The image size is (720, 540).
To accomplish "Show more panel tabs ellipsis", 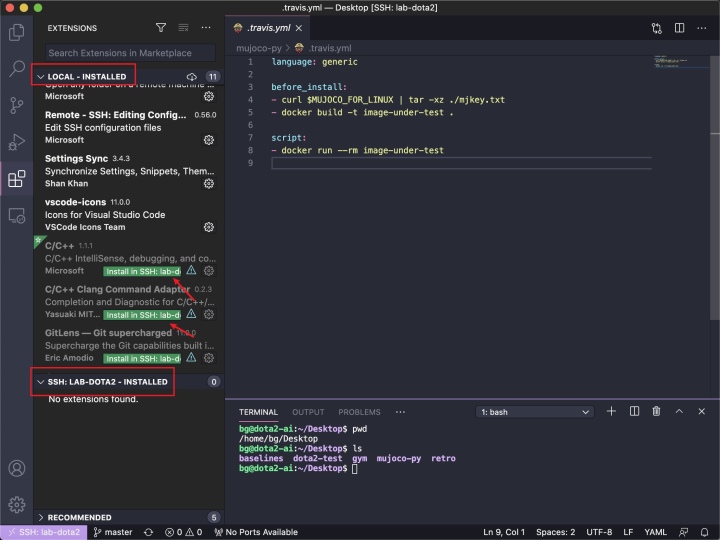I will point(400,412).
